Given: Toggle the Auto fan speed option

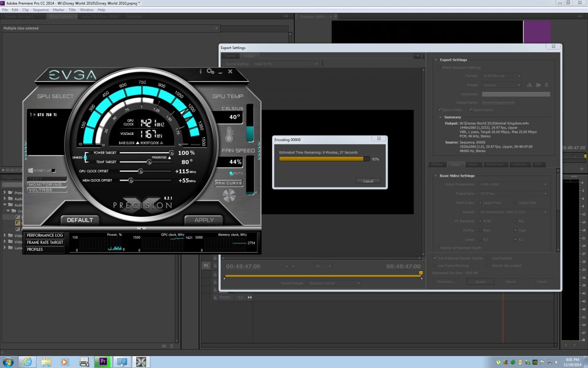Looking at the screenshot, I should click(231, 173).
